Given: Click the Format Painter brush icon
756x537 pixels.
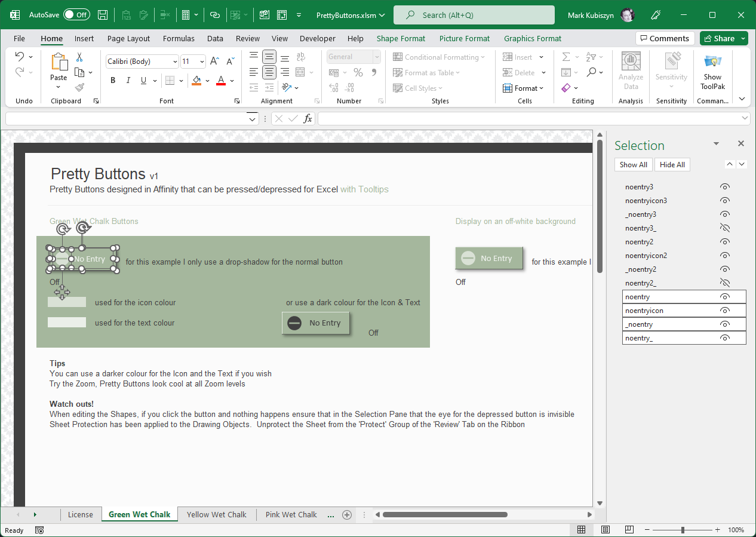Looking at the screenshot, I should pyautogui.click(x=79, y=87).
